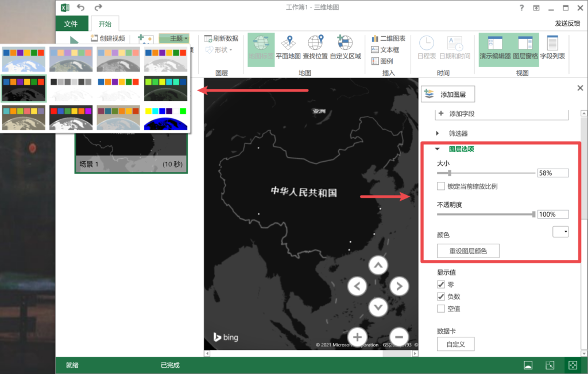This screenshot has width=588, height=374.
Task: Select 场景 1 scene thumbnail
Action: pos(131,153)
